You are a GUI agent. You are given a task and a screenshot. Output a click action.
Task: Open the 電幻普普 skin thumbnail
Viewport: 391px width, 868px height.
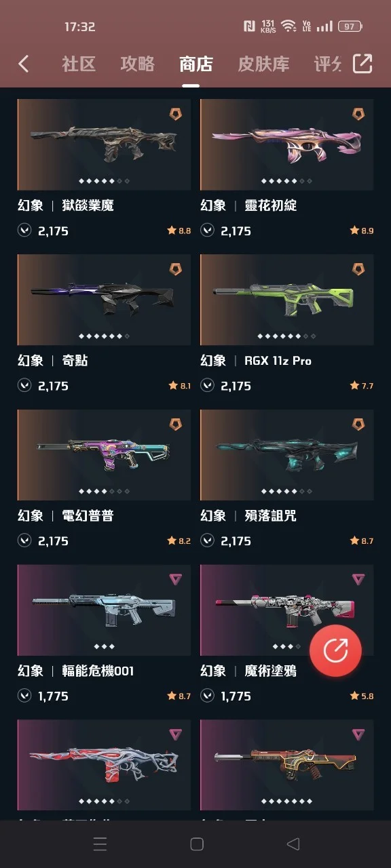[104, 455]
